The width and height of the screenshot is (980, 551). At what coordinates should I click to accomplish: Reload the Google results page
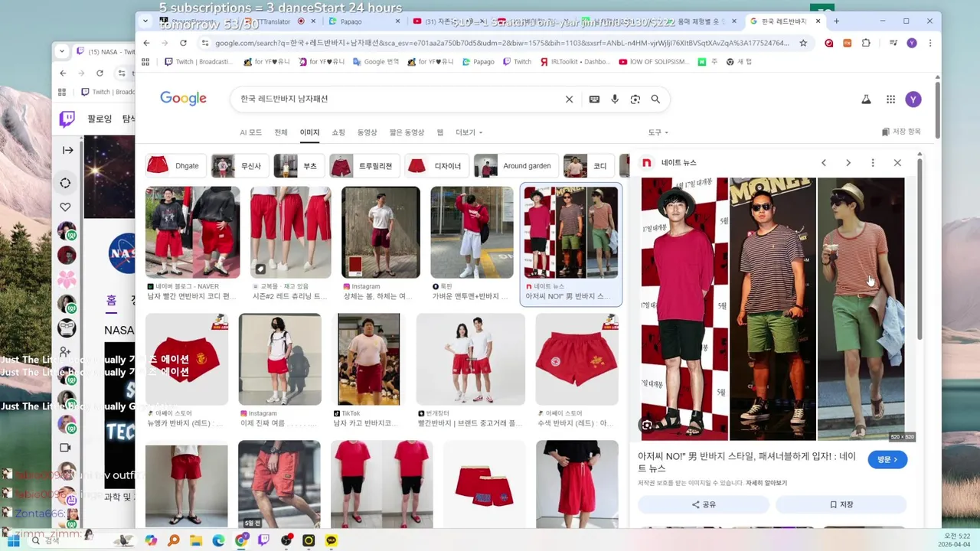[x=183, y=43]
